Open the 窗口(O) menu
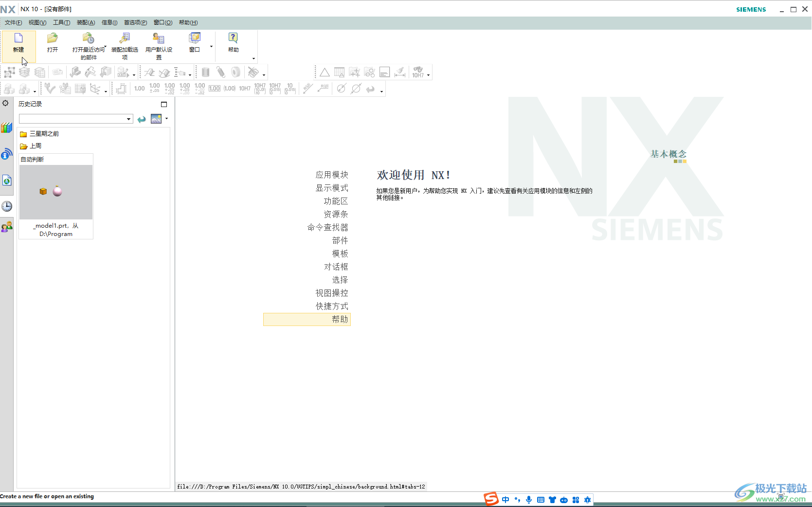 point(163,22)
